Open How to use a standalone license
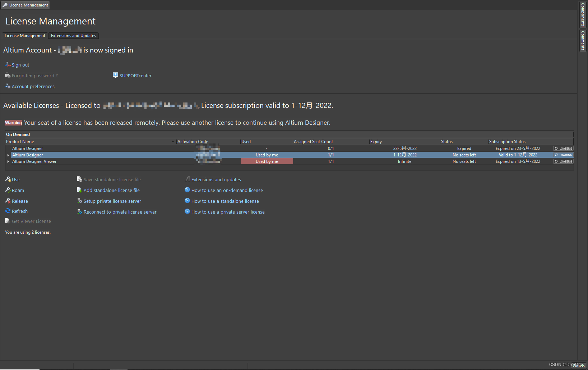 225,201
